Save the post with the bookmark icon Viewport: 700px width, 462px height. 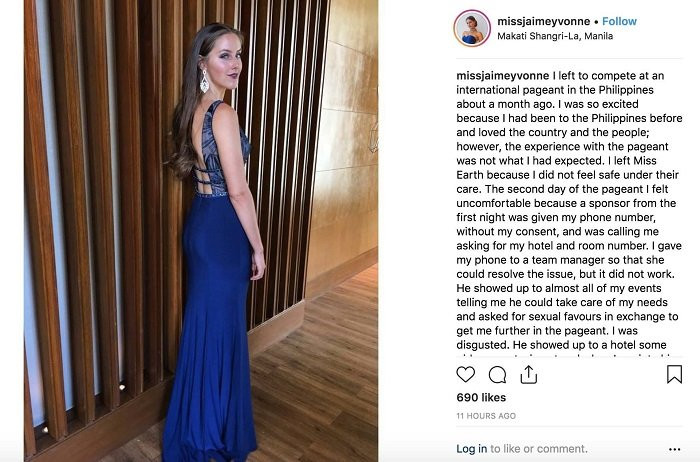point(674,374)
